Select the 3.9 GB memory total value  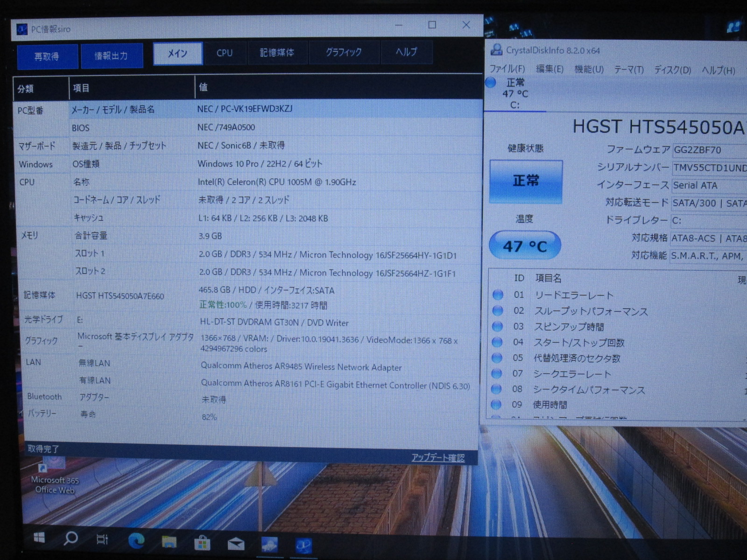[x=210, y=236]
